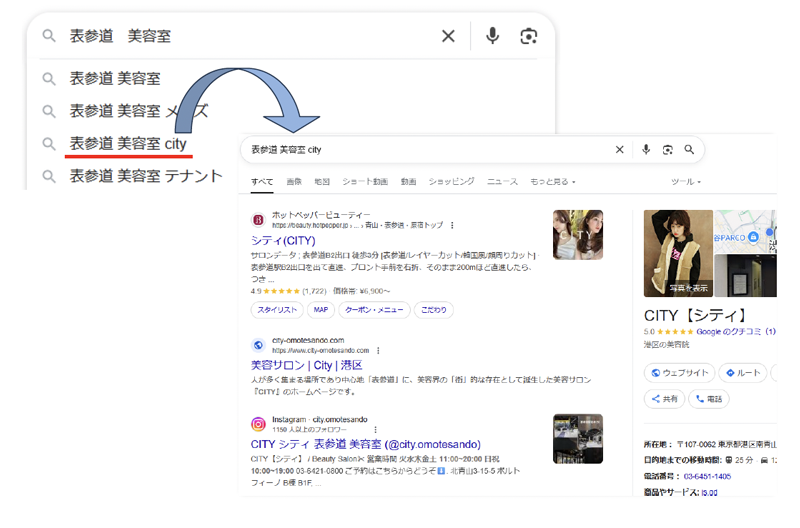Switch to the ニュース tab
This screenshot has height=528, width=800.
502,182
